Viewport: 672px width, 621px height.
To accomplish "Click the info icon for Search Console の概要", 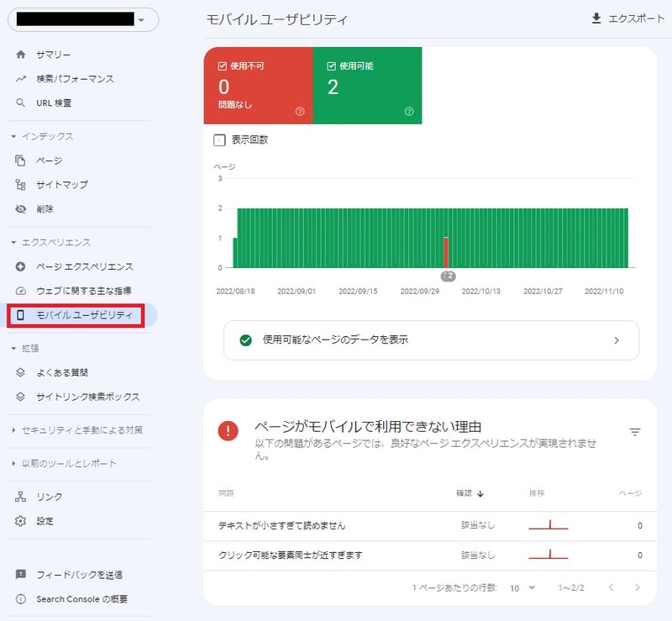I will (20, 598).
